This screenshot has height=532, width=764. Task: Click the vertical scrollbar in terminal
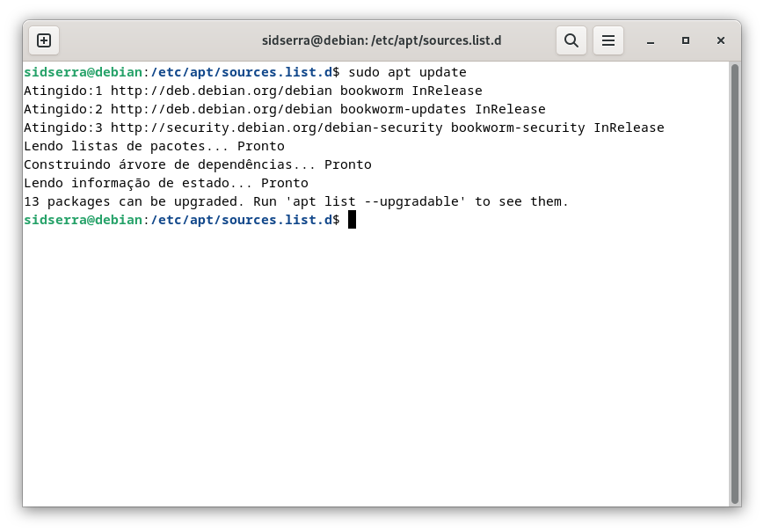735,284
